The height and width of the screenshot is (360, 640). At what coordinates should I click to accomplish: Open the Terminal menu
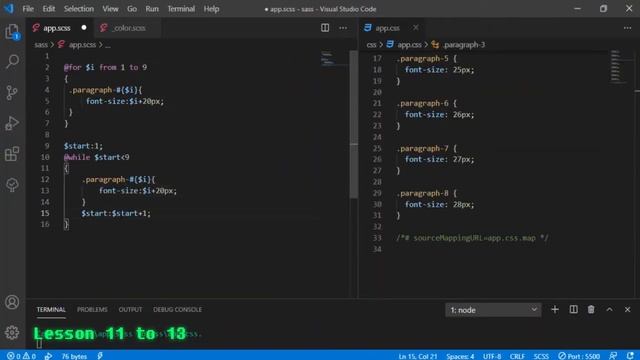[x=181, y=9]
